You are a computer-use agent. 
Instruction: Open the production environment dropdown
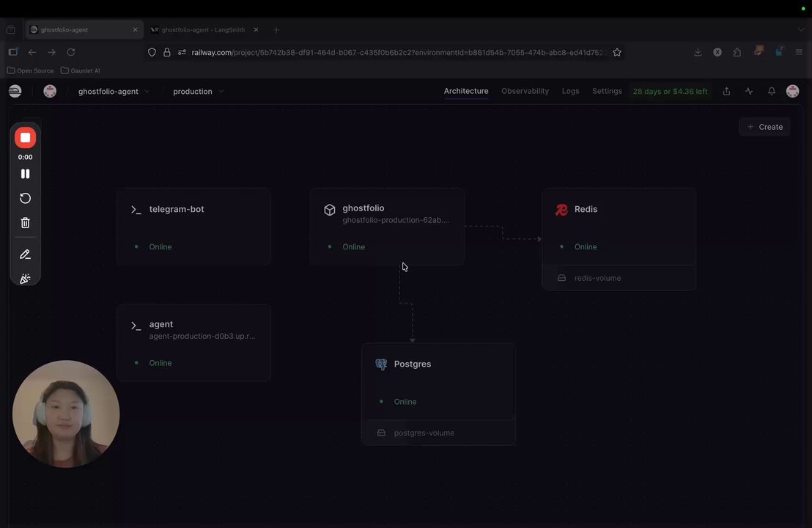pyautogui.click(x=199, y=91)
